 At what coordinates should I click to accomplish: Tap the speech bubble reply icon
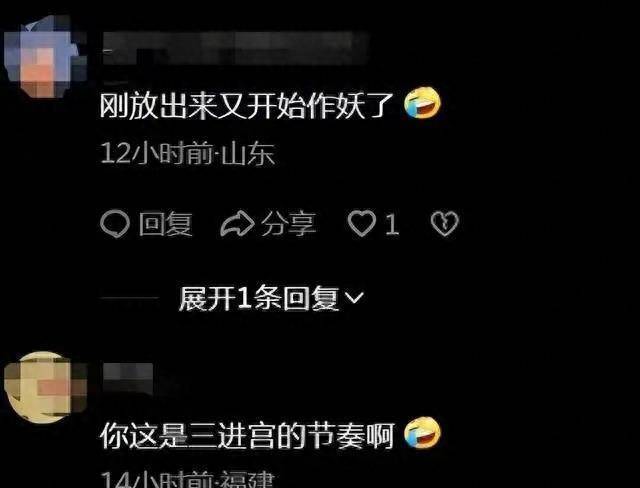(x=115, y=224)
